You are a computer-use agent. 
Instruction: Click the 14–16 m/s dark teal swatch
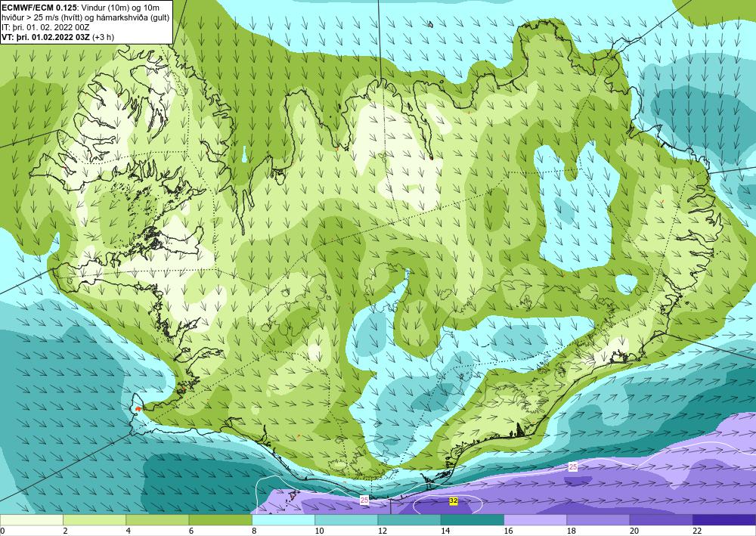472,519
